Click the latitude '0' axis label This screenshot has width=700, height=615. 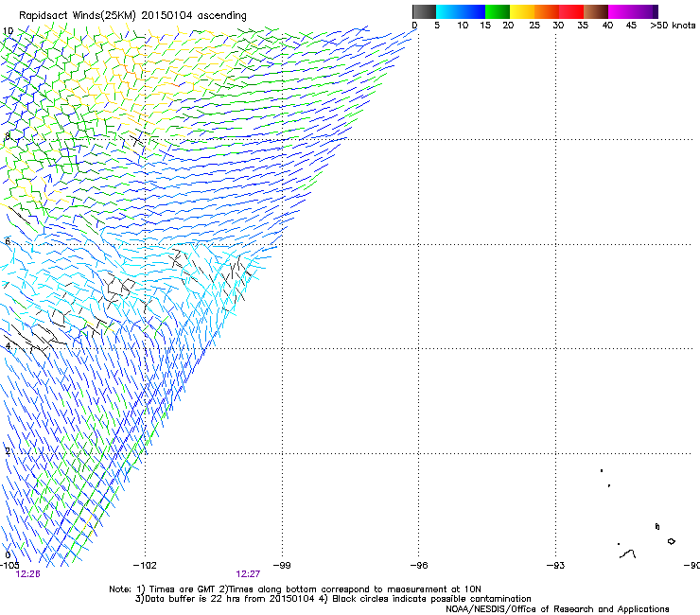pyautogui.click(x=8, y=555)
